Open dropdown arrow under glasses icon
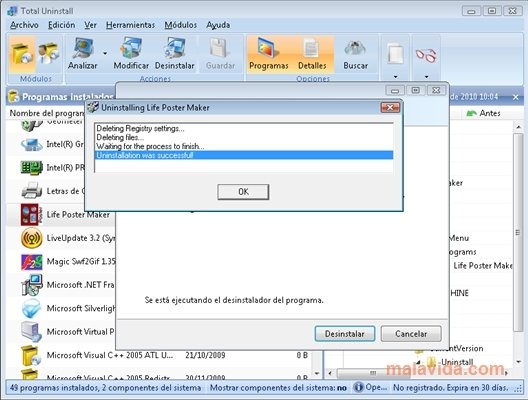 click(x=426, y=77)
